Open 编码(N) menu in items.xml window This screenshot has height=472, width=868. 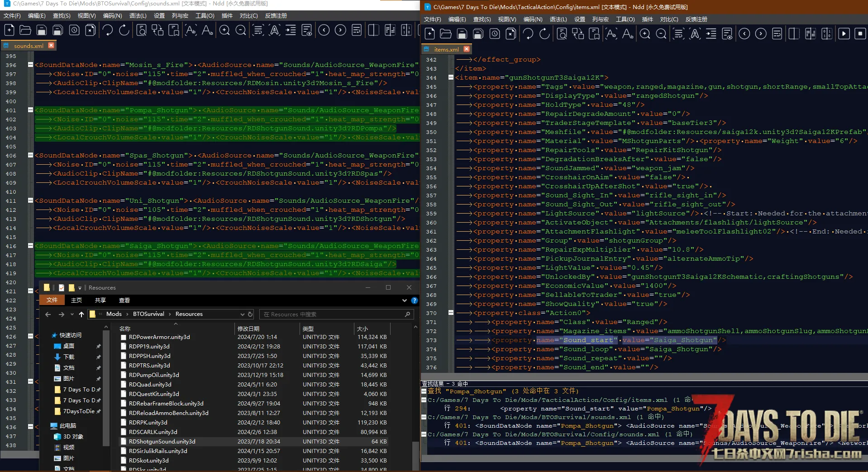533,19
